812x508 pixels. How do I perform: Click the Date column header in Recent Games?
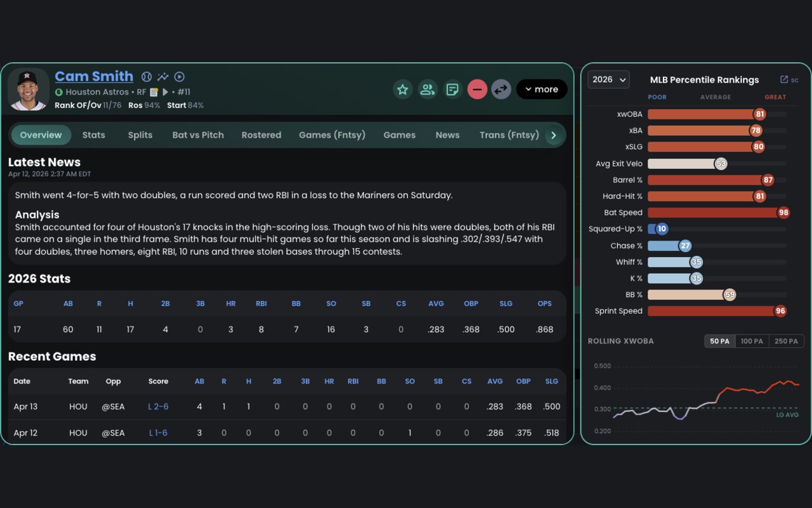click(22, 382)
